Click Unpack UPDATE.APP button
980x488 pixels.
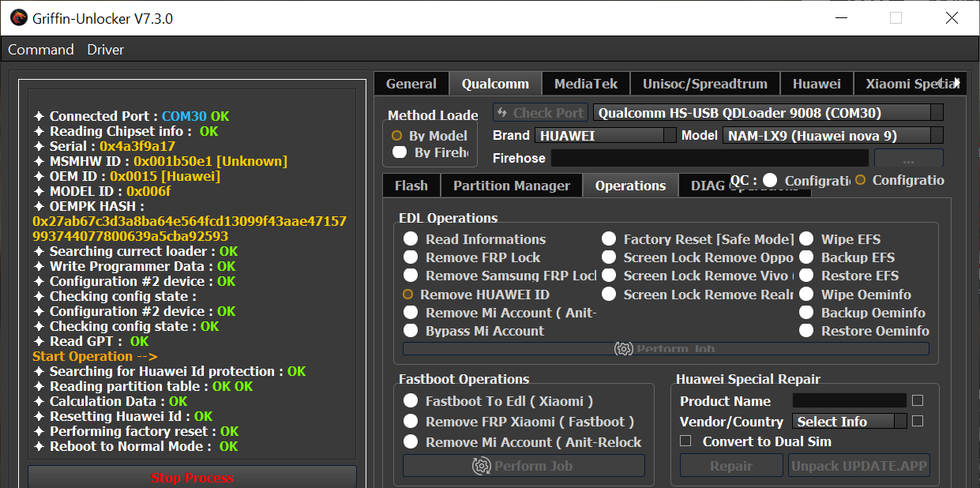pyautogui.click(x=859, y=466)
